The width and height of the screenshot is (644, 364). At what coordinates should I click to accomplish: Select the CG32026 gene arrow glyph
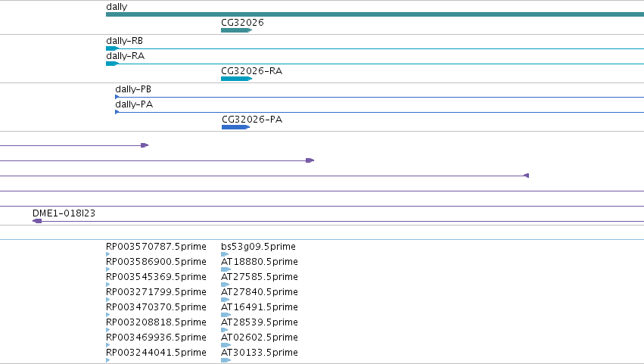pyautogui.click(x=237, y=30)
